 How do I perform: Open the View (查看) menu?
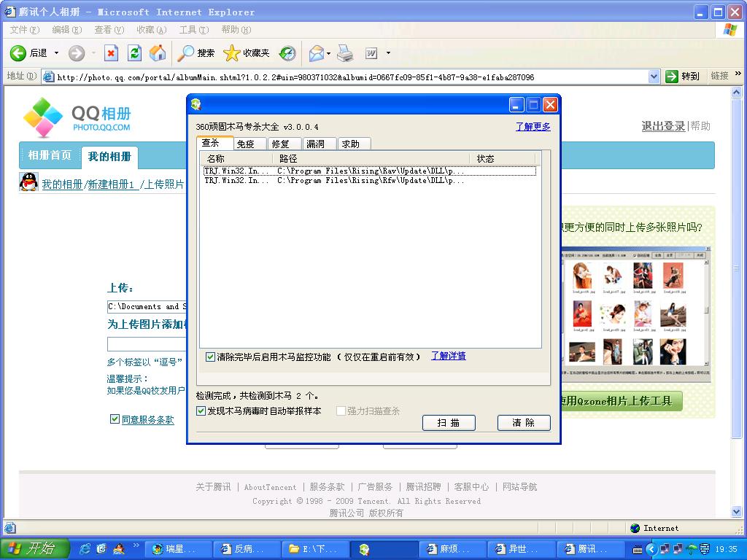109,29
